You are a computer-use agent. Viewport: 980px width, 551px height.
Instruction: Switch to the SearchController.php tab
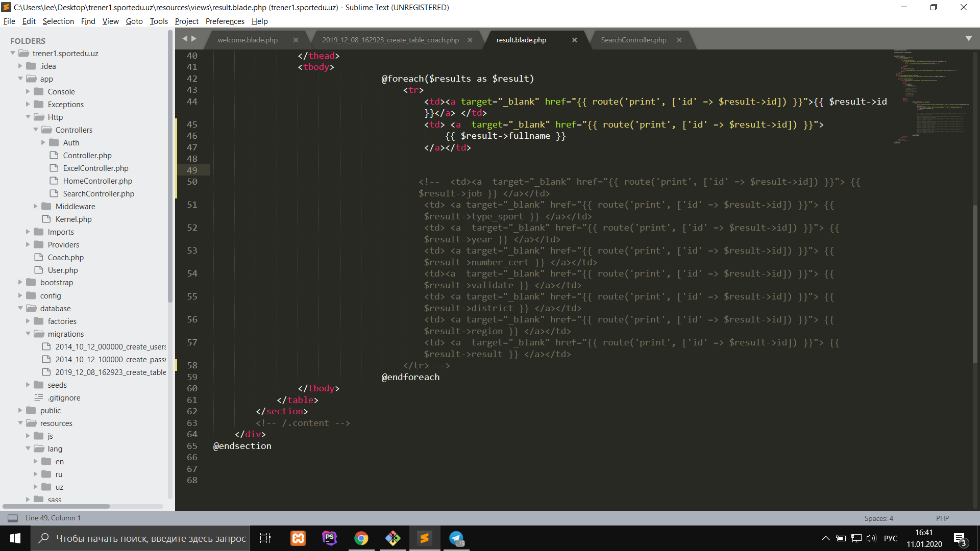click(x=633, y=40)
